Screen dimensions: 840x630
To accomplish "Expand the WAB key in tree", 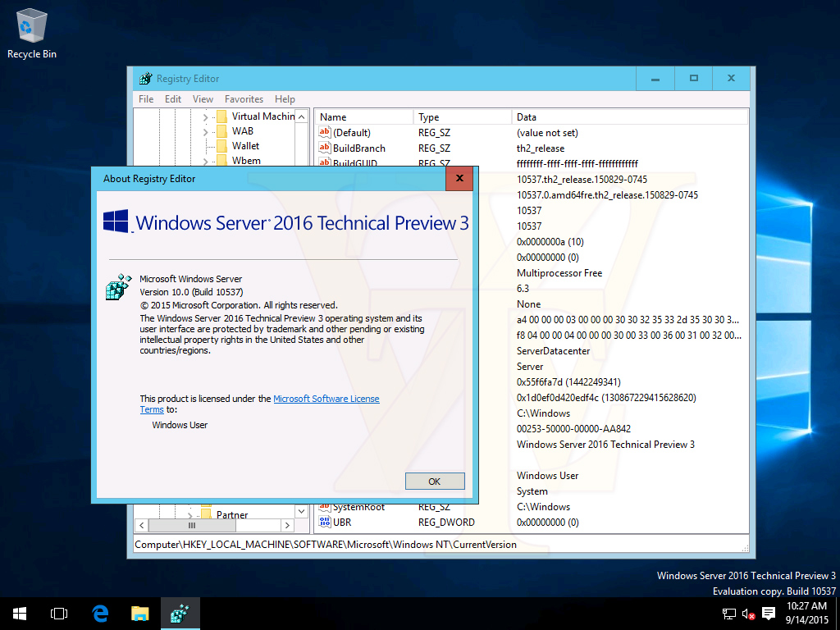I will pos(205,131).
